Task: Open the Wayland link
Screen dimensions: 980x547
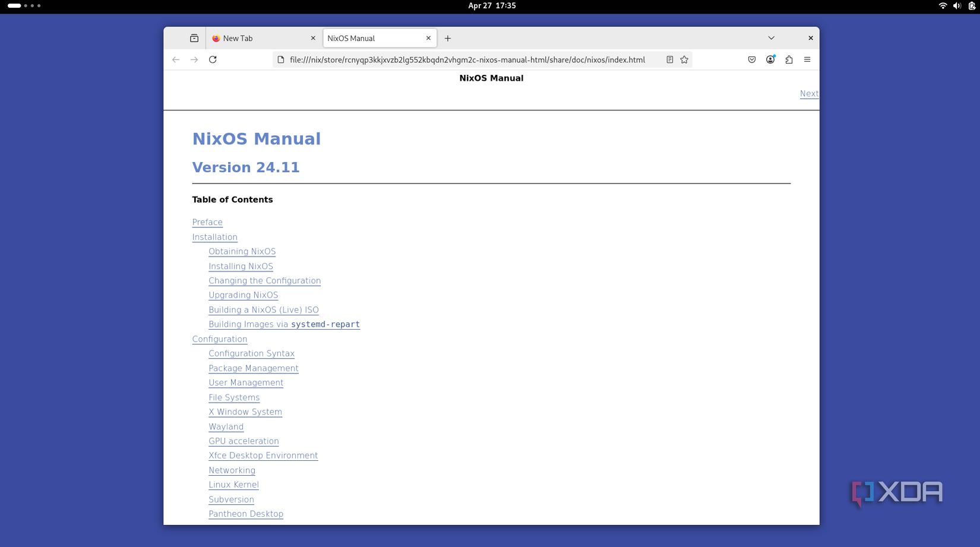Action: [x=226, y=426]
